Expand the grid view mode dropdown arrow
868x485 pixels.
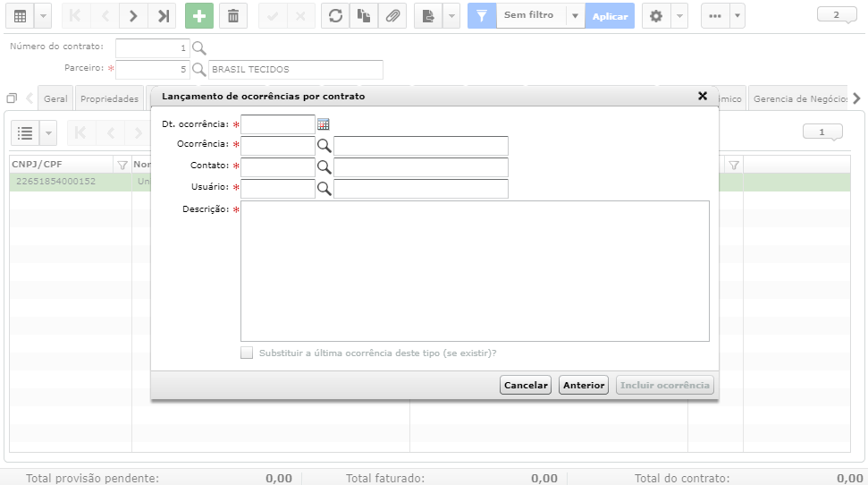[43, 16]
